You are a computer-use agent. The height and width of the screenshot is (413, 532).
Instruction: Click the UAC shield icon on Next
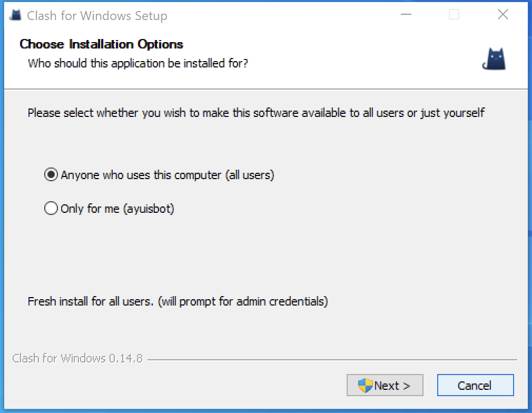[365, 385]
